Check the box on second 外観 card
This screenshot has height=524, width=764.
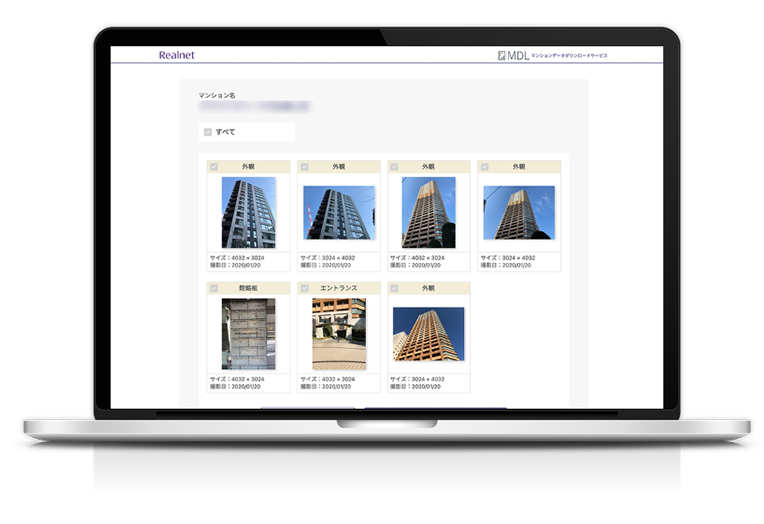(x=305, y=167)
